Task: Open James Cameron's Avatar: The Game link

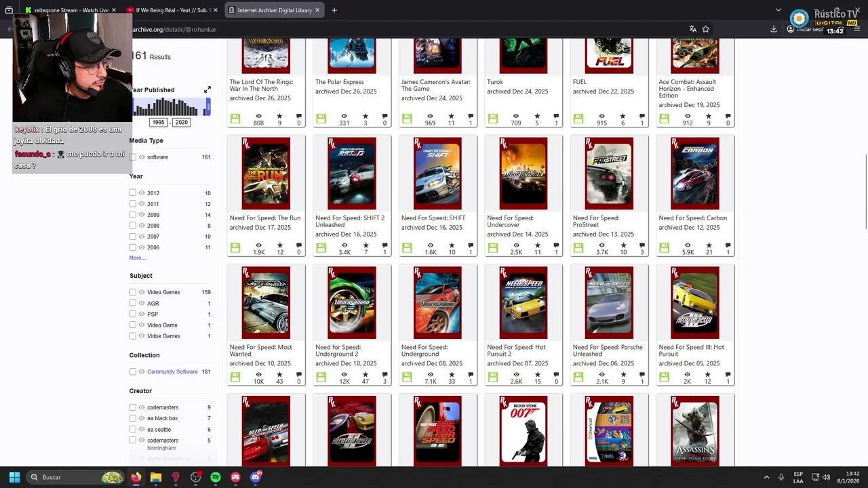Action: click(x=435, y=85)
